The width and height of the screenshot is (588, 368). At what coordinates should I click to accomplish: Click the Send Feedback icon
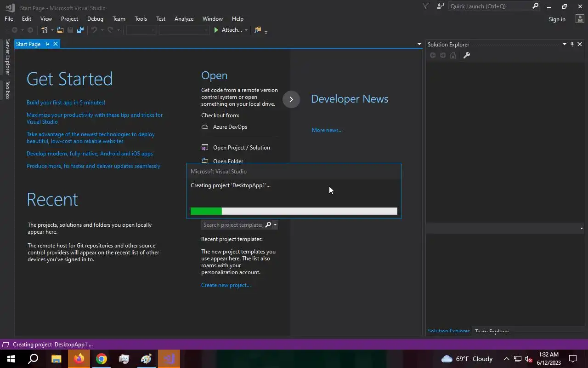441,6
